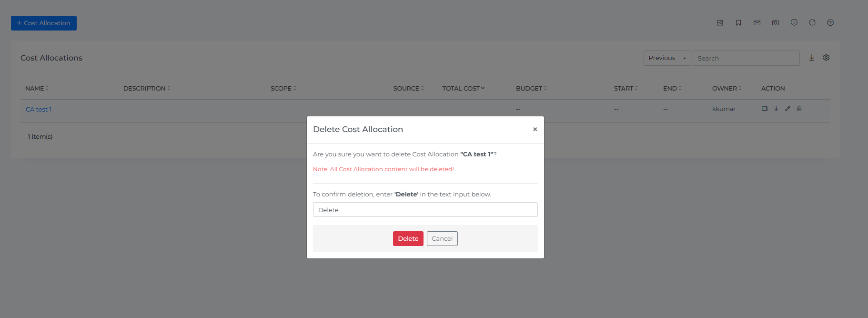Cancel the Delete Cost Allocation dialog
The height and width of the screenshot is (318, 868).
442,238
